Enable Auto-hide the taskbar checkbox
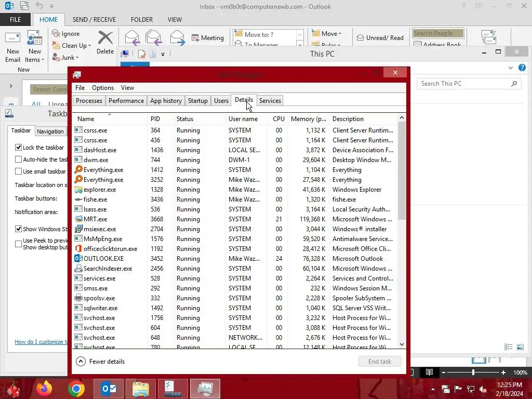The height and width of the screenshot is (399, 532). pos(18,159)
